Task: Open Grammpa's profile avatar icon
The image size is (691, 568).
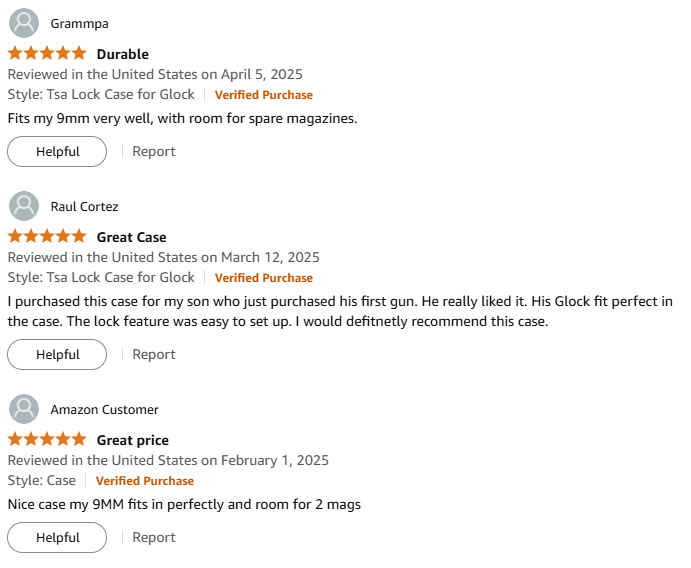Action: 24,23
